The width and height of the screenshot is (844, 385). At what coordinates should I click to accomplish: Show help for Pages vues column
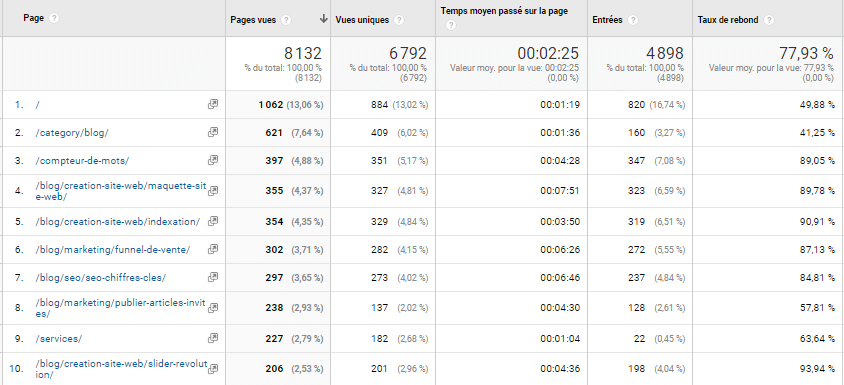pyautogui.click(x=286, y=20)
